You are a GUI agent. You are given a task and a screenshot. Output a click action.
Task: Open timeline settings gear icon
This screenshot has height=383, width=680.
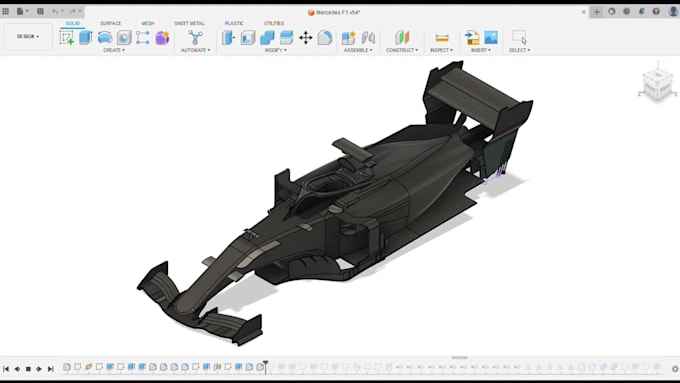675,369
